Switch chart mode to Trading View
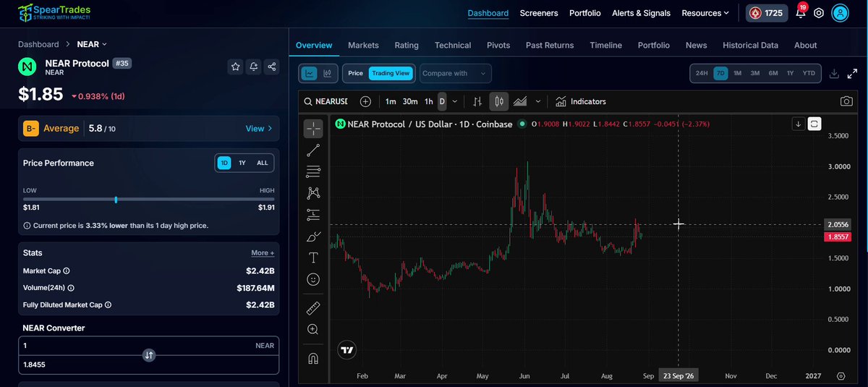This screenshot has width=868, height=387. click(x=391, y=73)
